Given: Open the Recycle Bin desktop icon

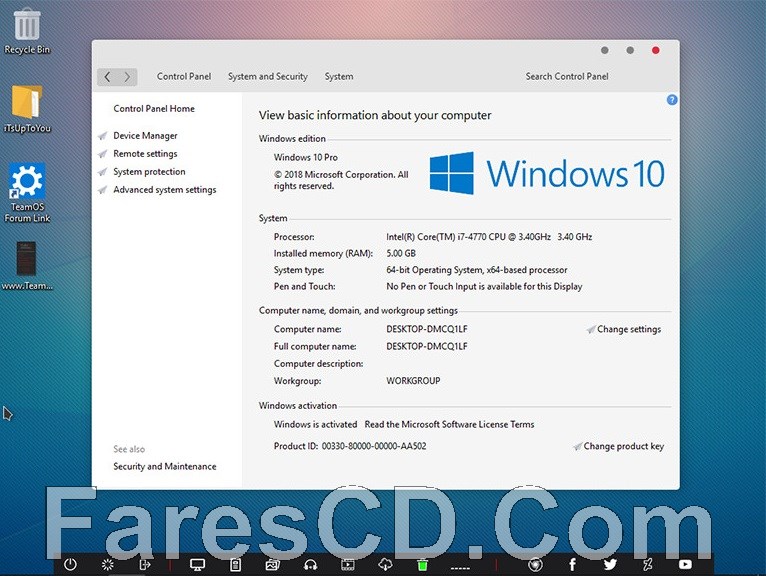Looking at the screenshot, I should pos(27,31).
